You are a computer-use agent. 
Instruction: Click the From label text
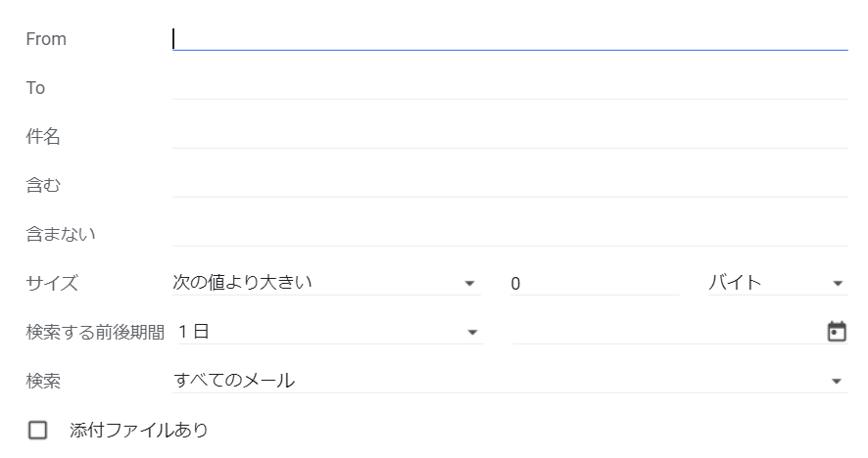tap(46, 39)
